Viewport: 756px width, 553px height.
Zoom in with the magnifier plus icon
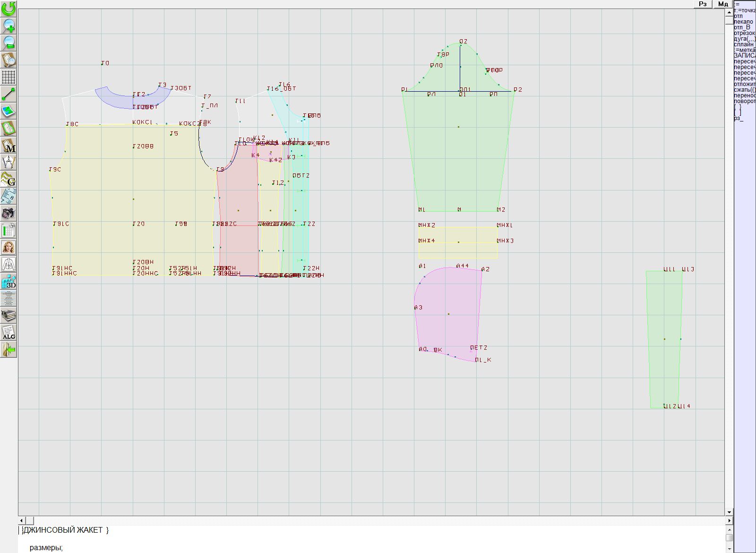pyautogui.click(x=9, y=26)
